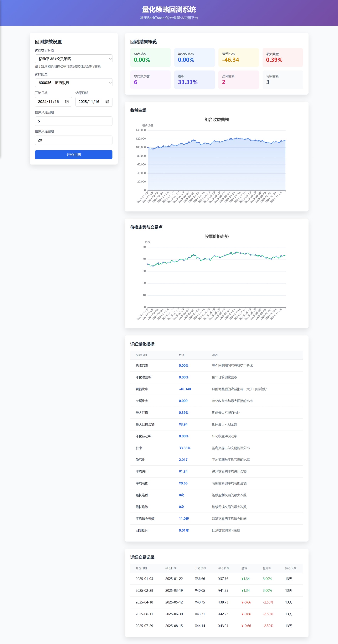Click the 开仓日期 column header
The image size is (338, 644).
click(141, 568)
